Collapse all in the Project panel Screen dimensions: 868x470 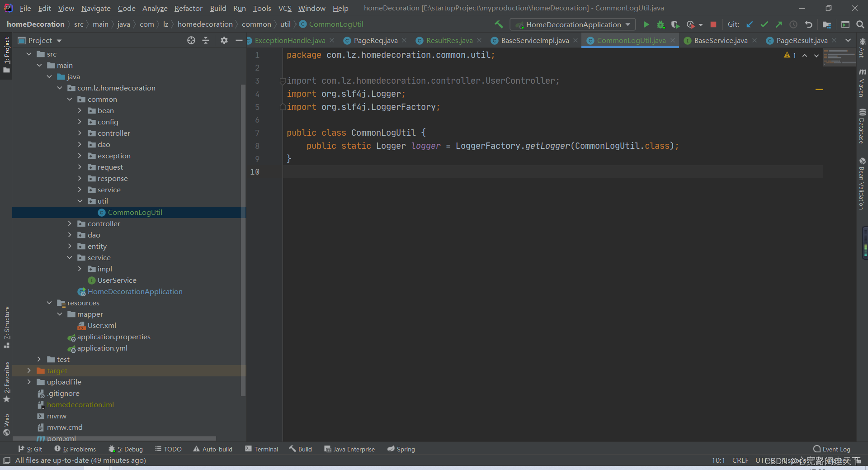(x=206, y=40)
